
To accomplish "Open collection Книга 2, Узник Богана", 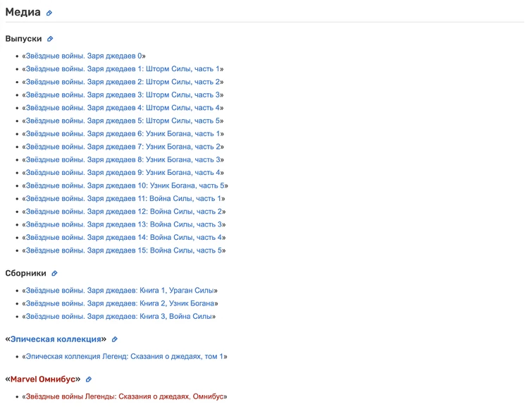I will [120, 303].
